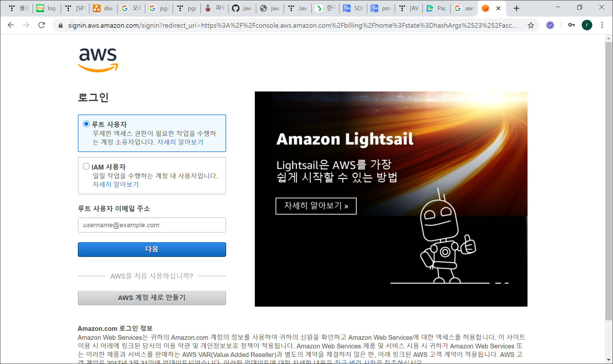Focus the root user email address field
Screen dimensions: 613x364
coord(152,225)
